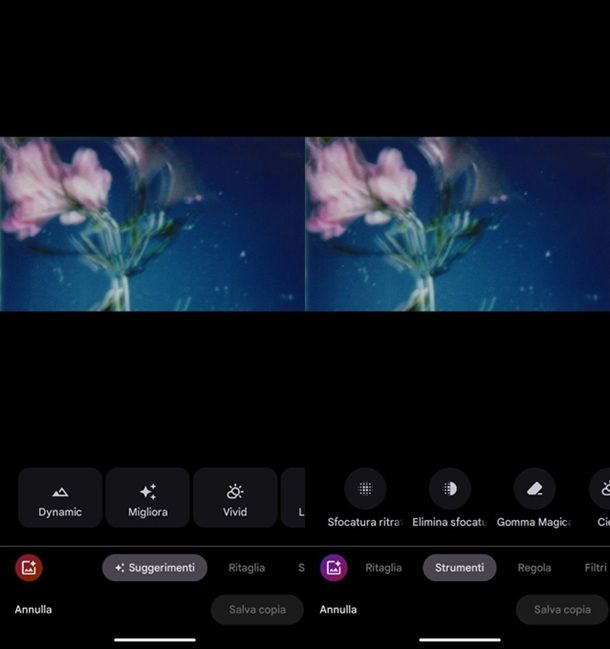This screenshot has height=649, width=610.
Task: Tap the red circular image icon
Action: 28,568
